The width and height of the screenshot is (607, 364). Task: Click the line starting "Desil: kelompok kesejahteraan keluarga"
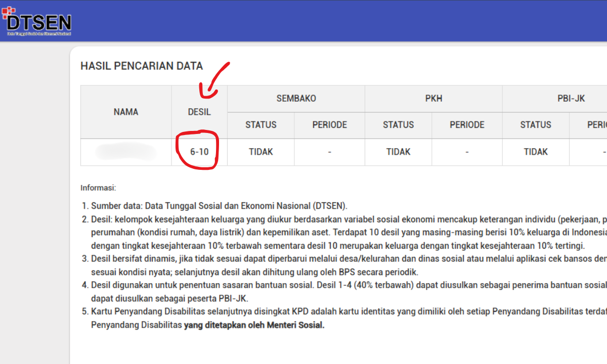point(349,219)
